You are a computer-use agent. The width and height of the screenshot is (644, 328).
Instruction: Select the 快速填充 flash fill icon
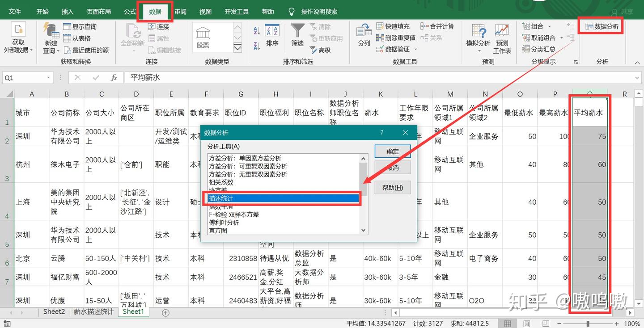(x=393, y=27)
